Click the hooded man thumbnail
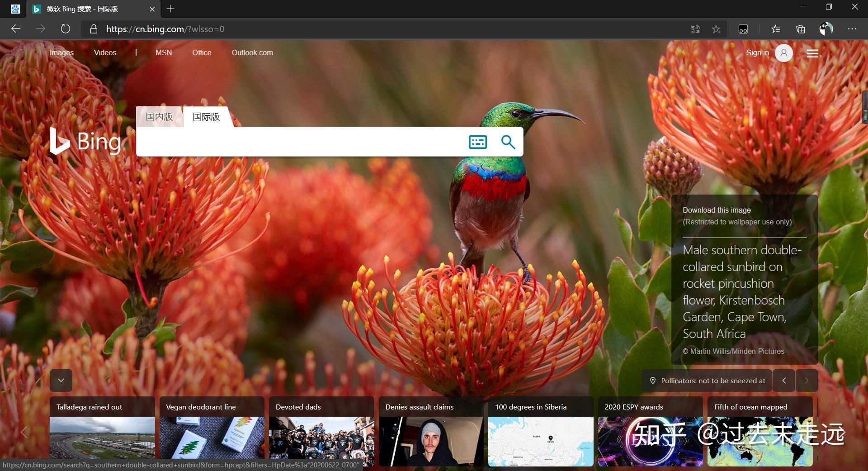 pos(431,441)
